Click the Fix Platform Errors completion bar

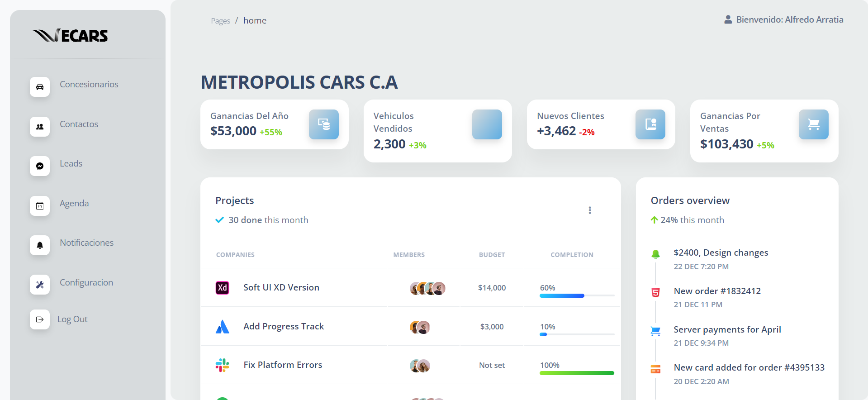coord(577,373)
